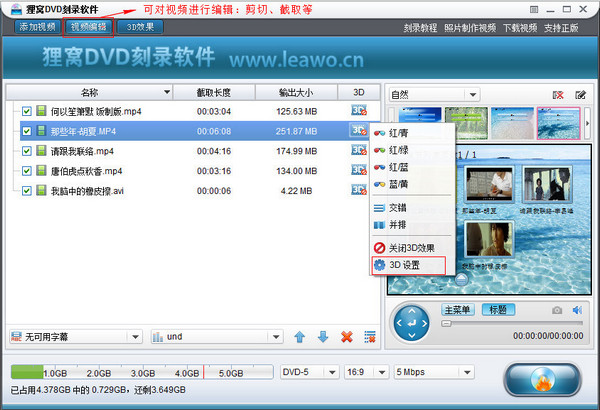Open the DVD-5 disc type dropdown

tap(310, 372)
